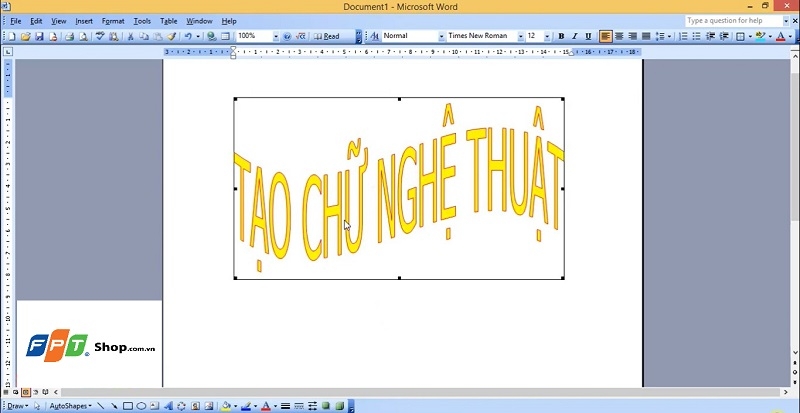Switch to Read layout
Screen dimensions: 800x413
pos(327,36)
